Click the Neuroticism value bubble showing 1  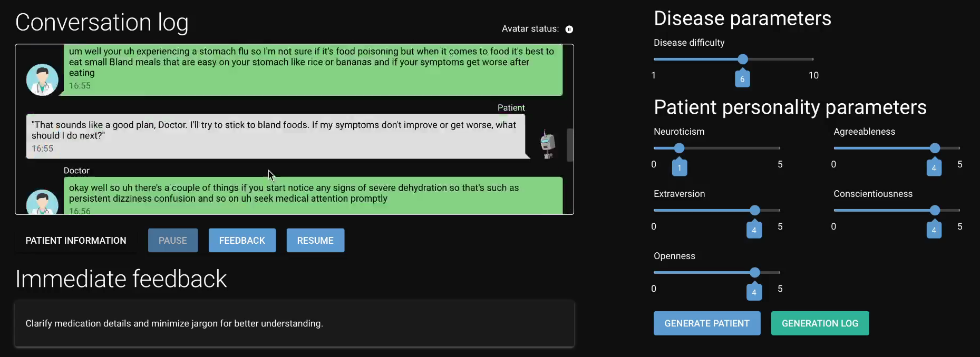680,168
